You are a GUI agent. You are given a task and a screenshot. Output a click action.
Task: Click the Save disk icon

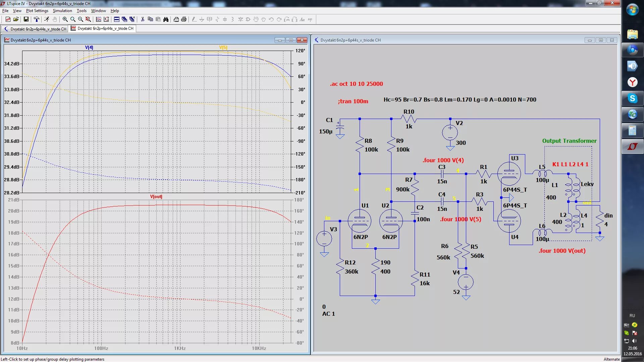coord(26,19)
